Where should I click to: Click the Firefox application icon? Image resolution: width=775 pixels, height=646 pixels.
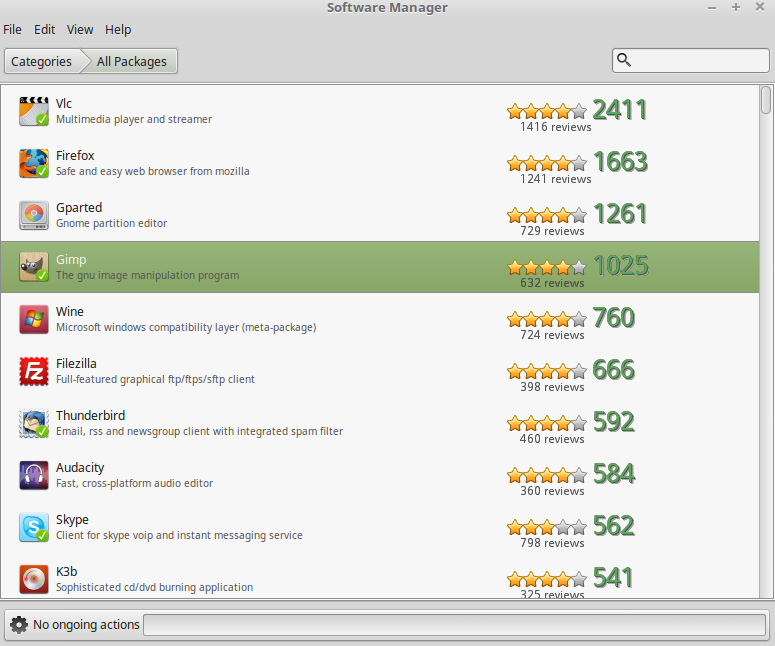[x=34, y=163]
